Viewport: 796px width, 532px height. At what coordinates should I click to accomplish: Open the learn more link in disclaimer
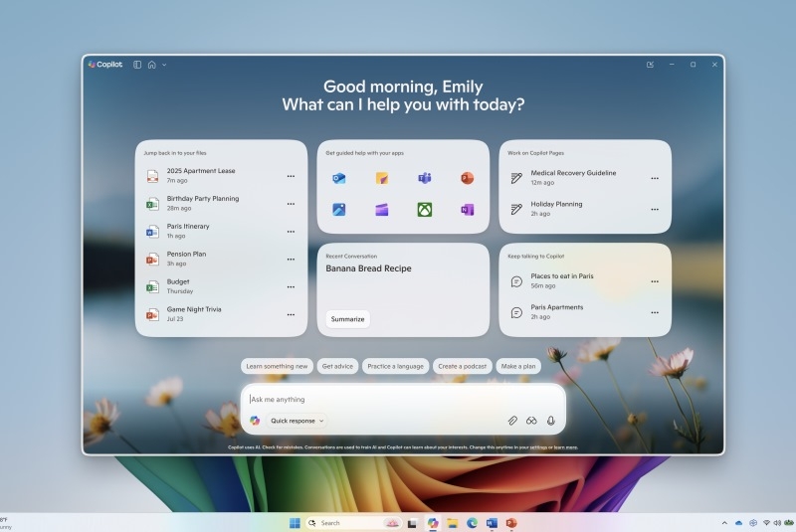[x=565, y=447]
